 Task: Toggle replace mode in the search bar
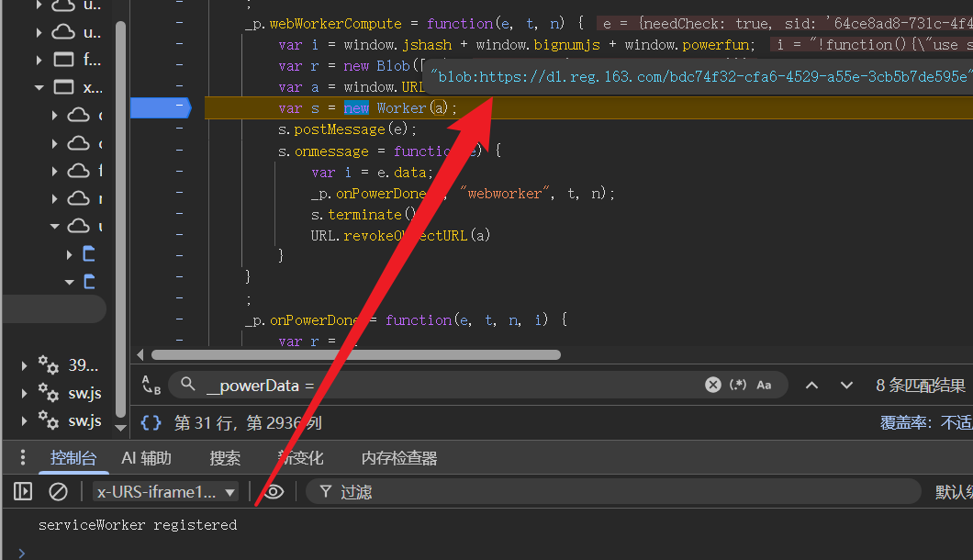tap(151, 385)
